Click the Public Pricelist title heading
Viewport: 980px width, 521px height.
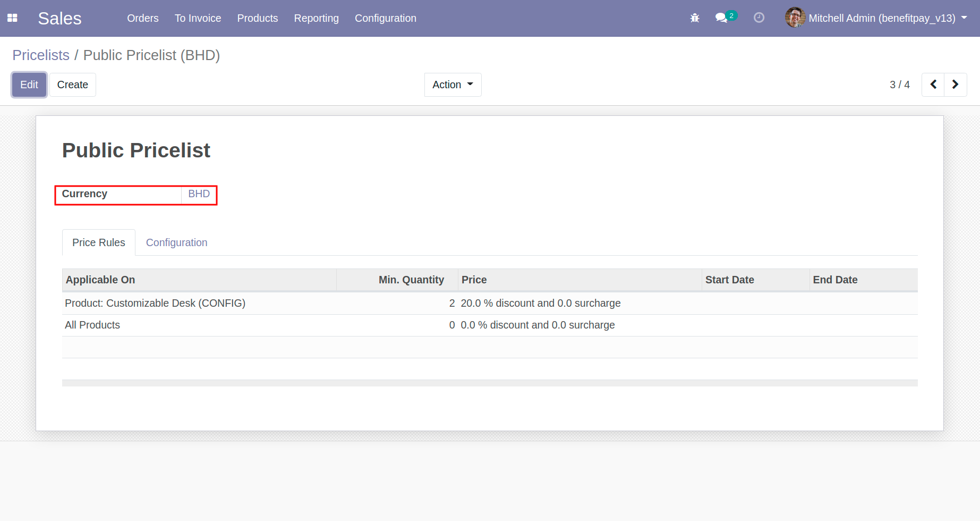coord(137,150)
